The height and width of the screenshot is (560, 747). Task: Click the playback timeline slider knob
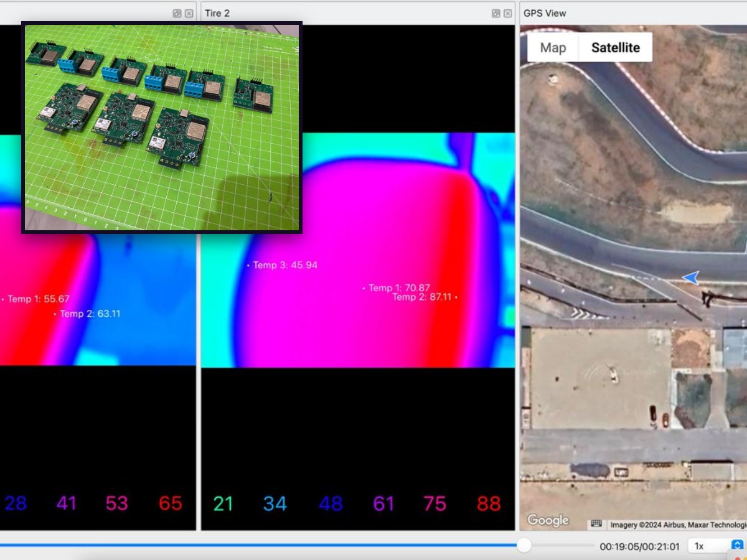coord(524,546)
